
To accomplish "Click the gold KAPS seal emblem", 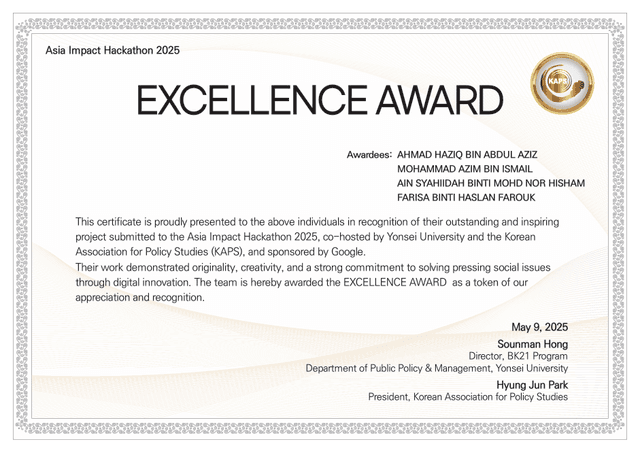I will (x=562, y=83).
